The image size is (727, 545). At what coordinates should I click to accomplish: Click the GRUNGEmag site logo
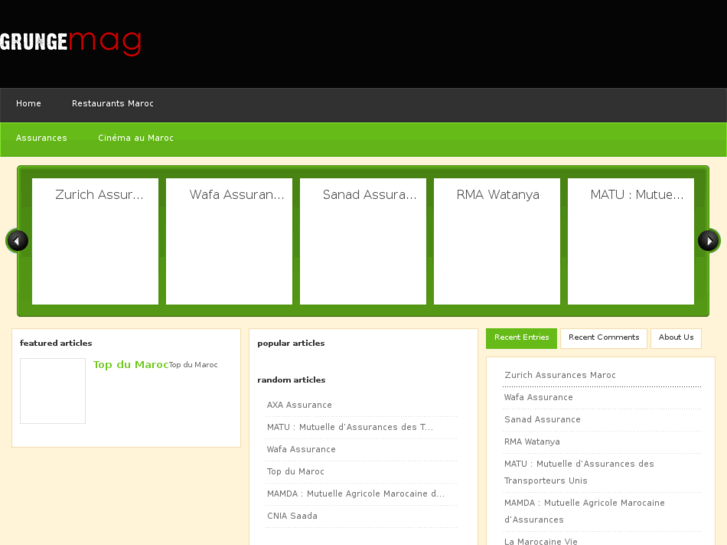click(x=71, y=43)
